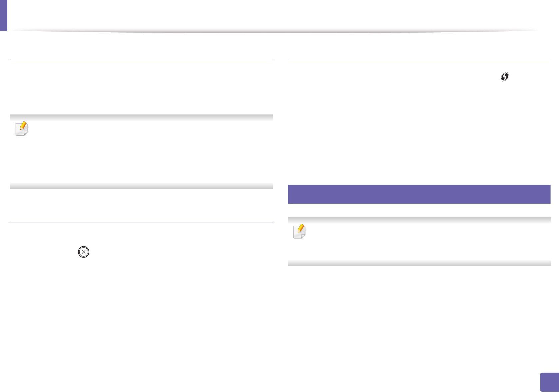This screenshot has width=559, height=392.
Task: Click the thin purple divider above right column
Action: coord(419,60)
